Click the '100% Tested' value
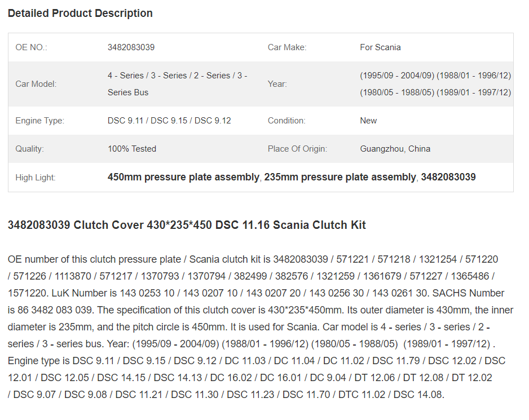 coord(131,149)
